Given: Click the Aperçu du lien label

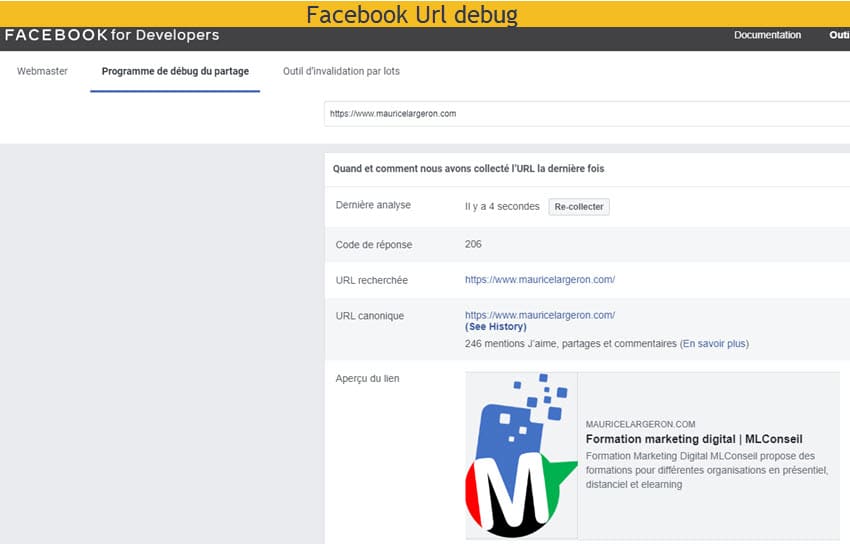Looking at the screenshot, I should pos(368,378).
